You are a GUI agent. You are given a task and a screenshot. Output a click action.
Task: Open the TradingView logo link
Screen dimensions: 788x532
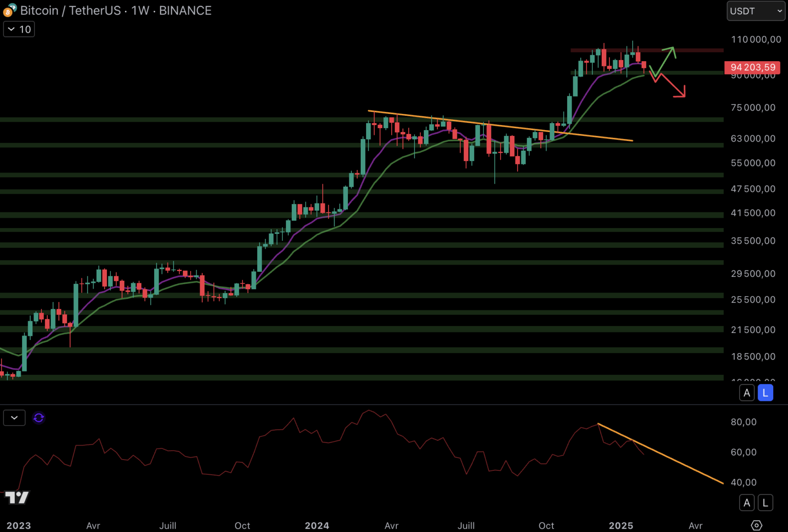(x=17, y=498)
